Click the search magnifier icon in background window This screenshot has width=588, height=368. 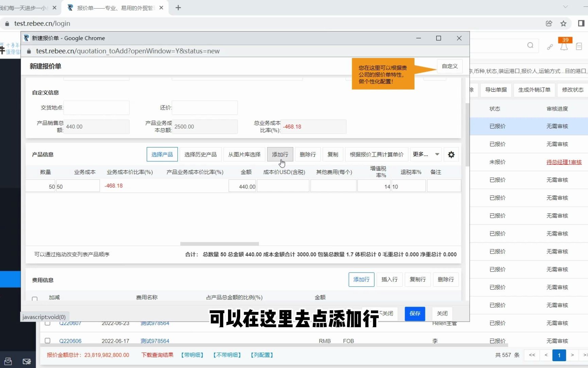(x=530, y=46)
